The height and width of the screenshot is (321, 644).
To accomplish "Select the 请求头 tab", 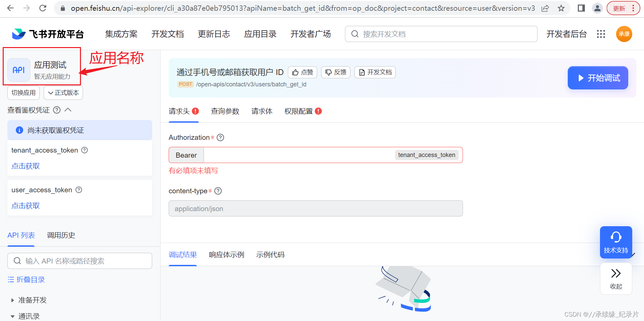I will coord(179,111).
